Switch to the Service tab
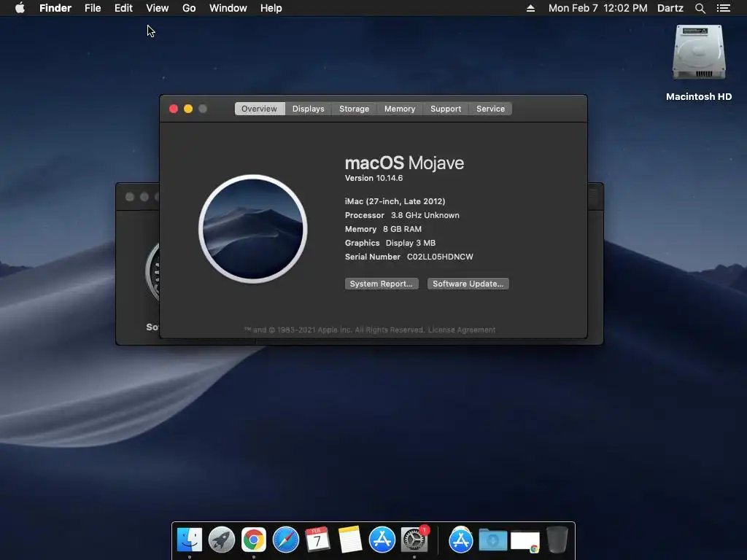 [490, 109]
